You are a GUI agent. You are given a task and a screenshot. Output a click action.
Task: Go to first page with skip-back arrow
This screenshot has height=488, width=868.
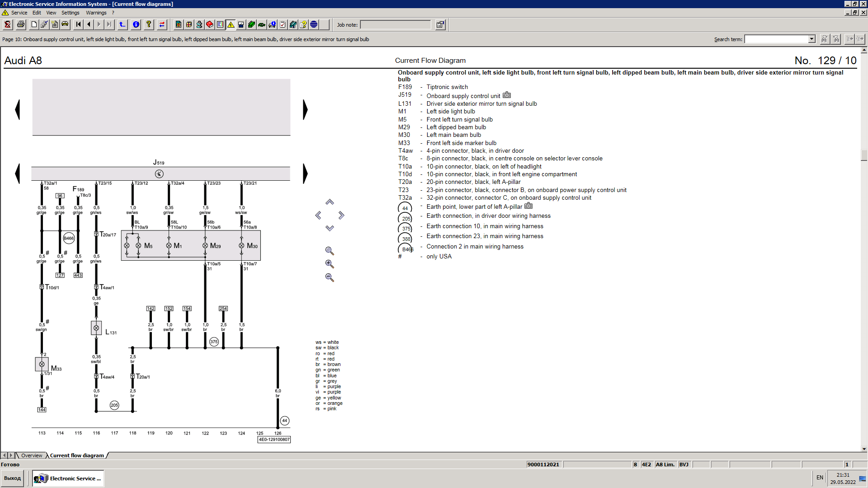(78, 24)
